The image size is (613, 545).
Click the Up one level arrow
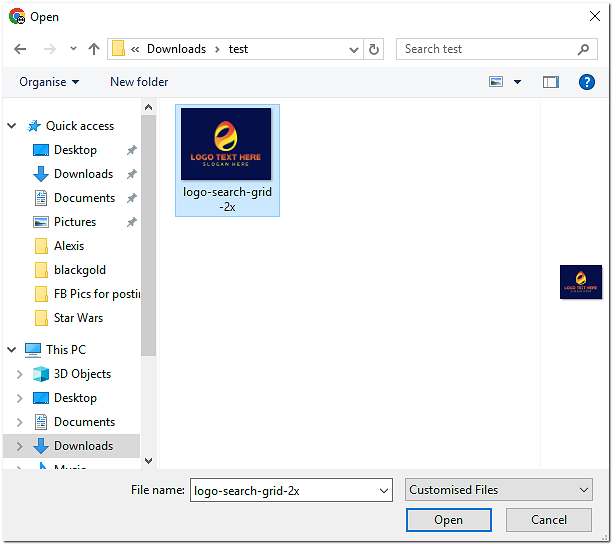94,49
